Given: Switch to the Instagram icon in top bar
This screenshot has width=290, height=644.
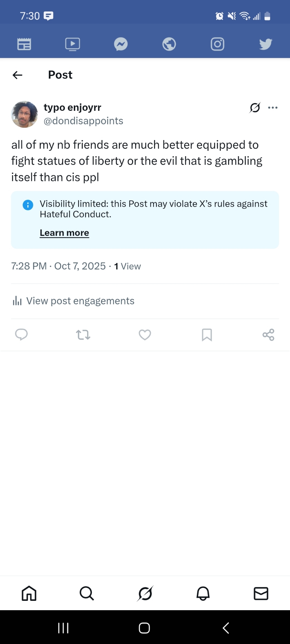Looking at the screenshot, I should [217, 44].
